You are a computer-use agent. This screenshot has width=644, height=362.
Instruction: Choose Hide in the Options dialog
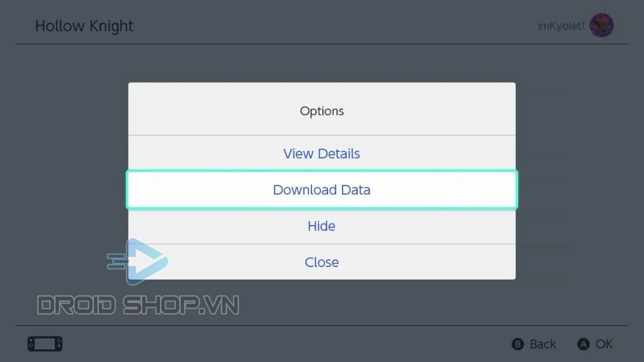click(321, 226)
